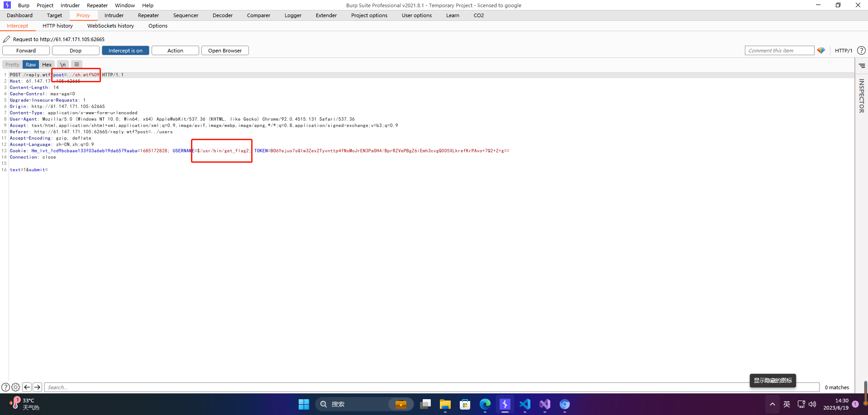Screen dimensions: 868x415
Task: Open the WebSockets history sub-tab
Action: (x=110, y=26)
